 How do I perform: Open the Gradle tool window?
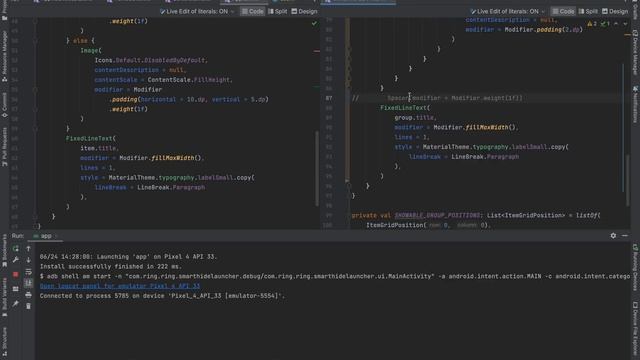pos(636,10)
